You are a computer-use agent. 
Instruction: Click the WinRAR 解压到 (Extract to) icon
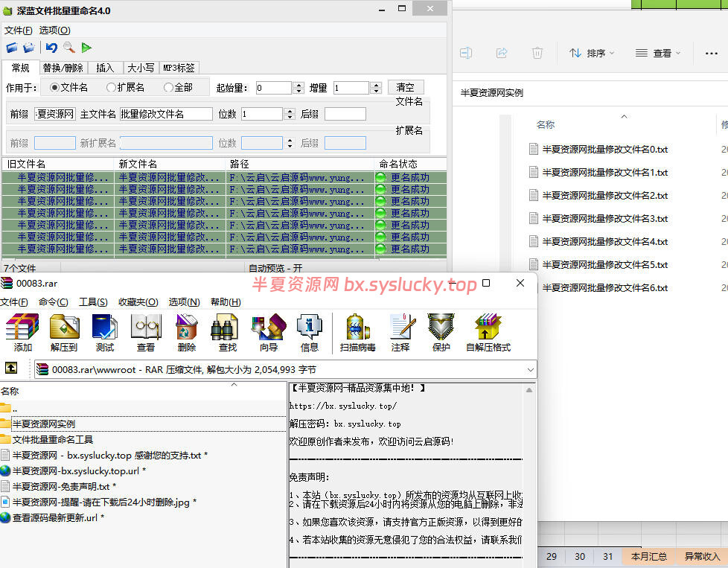(64, 333)
